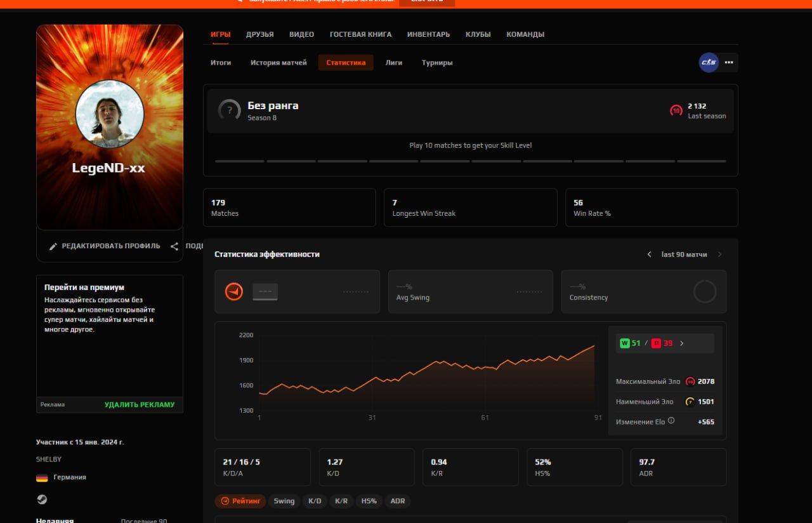Switch to the ИНВЕНТАРЬ tab

tap(428, 34)
